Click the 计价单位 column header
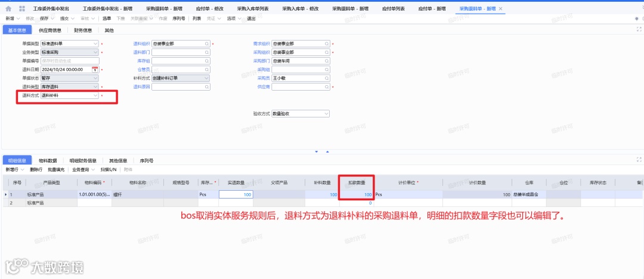 coord(408,182)
